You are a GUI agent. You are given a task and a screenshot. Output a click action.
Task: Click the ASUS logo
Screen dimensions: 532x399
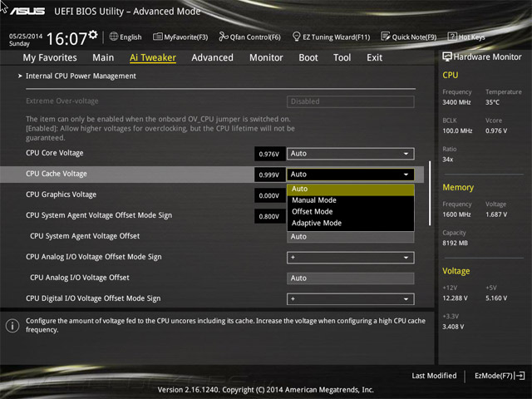coord(27,11)
